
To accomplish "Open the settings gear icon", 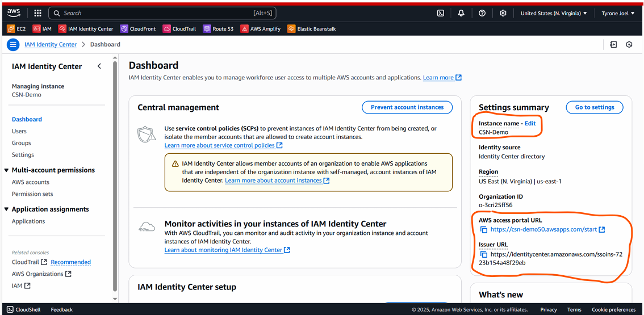I will [x=503, y=13].
